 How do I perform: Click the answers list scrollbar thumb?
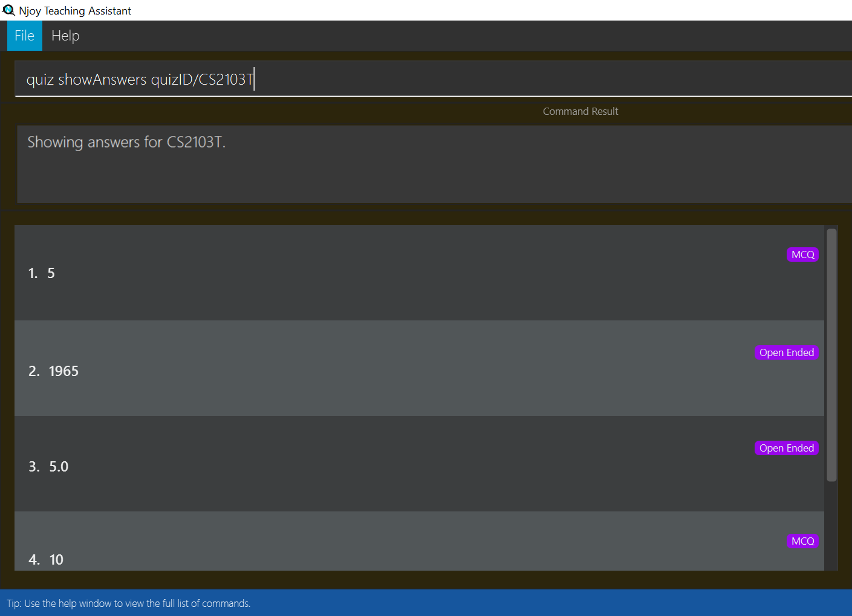[831, 355]
